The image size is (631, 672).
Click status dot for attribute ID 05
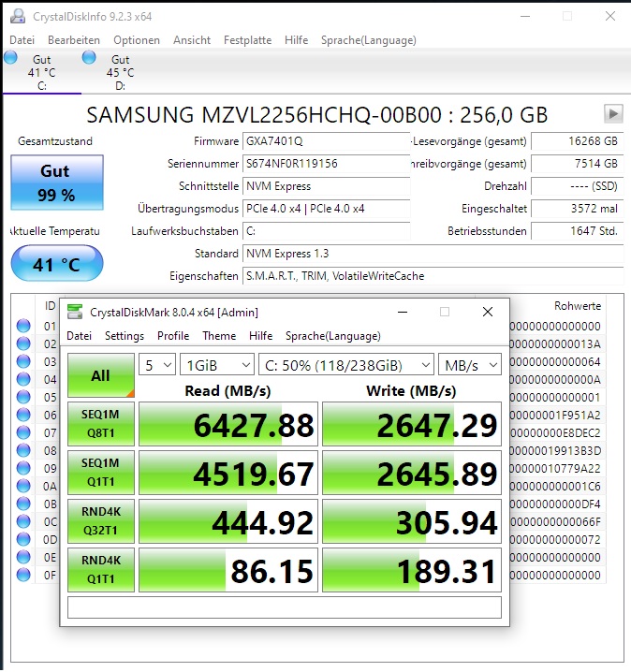coord(23,397)
